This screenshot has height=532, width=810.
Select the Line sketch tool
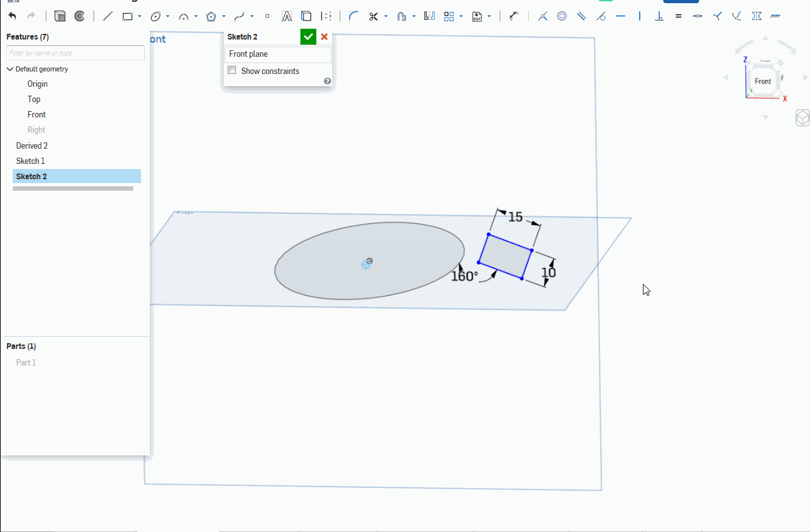point(107,16)
